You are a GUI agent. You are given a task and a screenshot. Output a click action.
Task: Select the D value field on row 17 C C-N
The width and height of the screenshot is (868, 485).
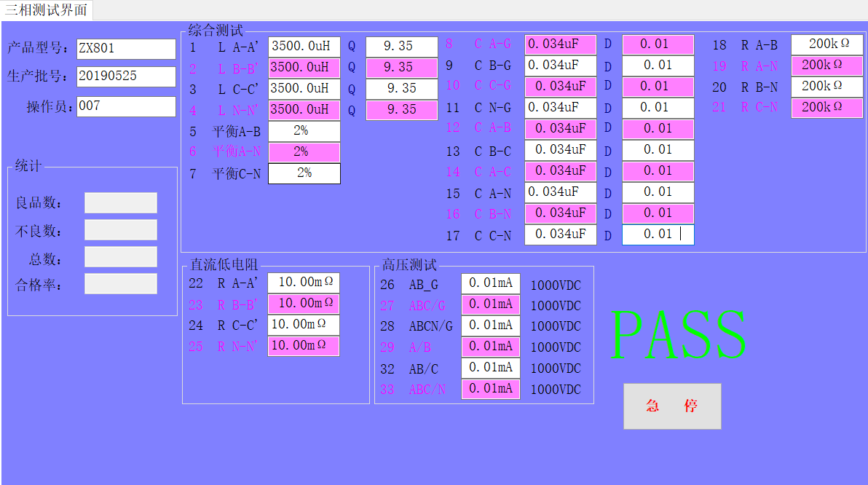[x=658, y=234]
